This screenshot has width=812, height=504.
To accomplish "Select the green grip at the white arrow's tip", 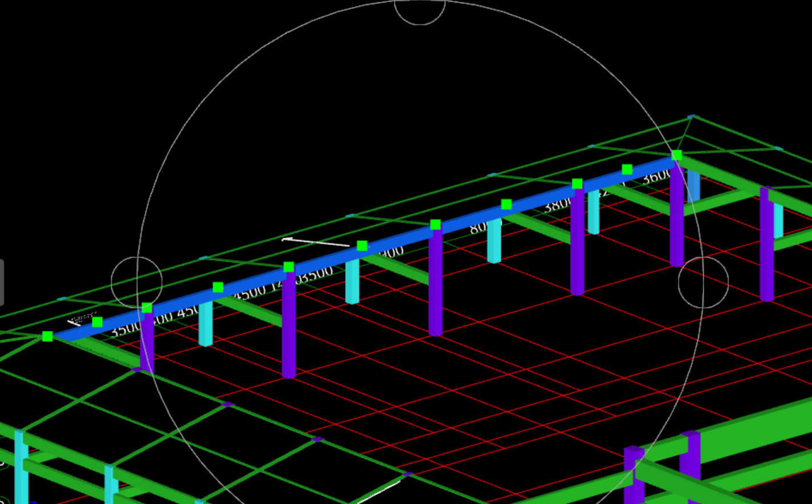I will (362, 246).
